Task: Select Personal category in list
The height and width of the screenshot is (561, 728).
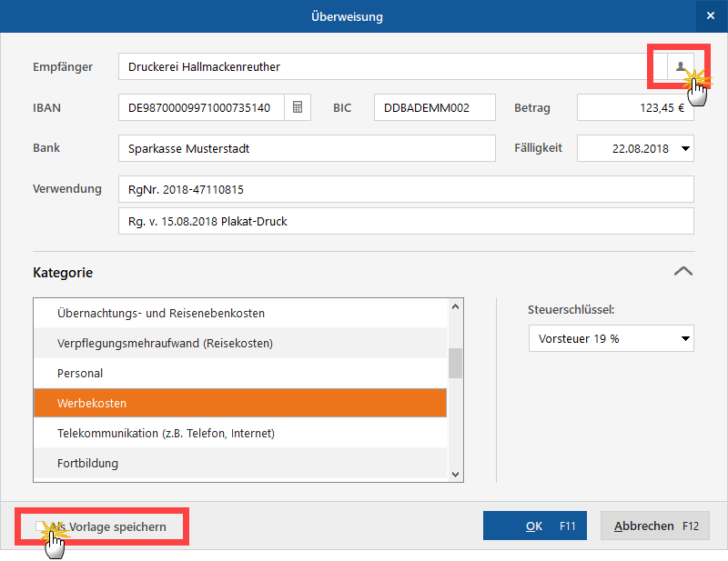Action: [240, 373]
